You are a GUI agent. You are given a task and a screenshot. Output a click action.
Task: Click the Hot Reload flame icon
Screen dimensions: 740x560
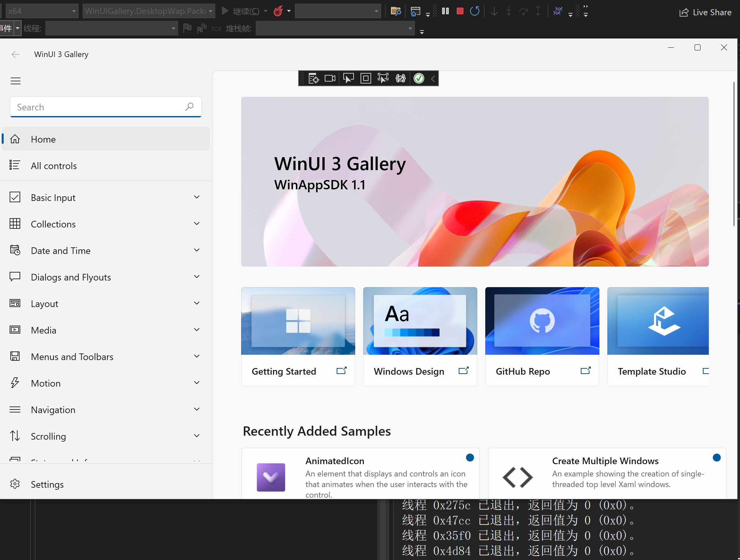tap(278, 11)
